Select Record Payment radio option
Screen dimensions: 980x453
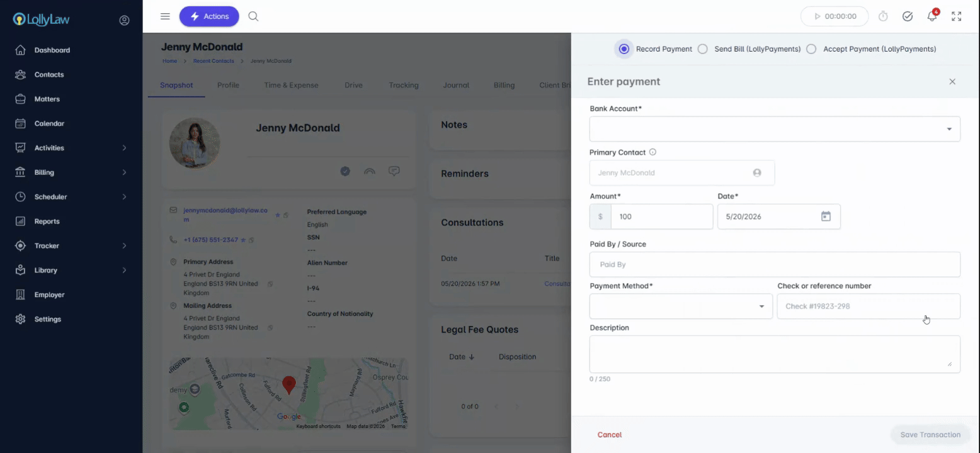[624, 49]
